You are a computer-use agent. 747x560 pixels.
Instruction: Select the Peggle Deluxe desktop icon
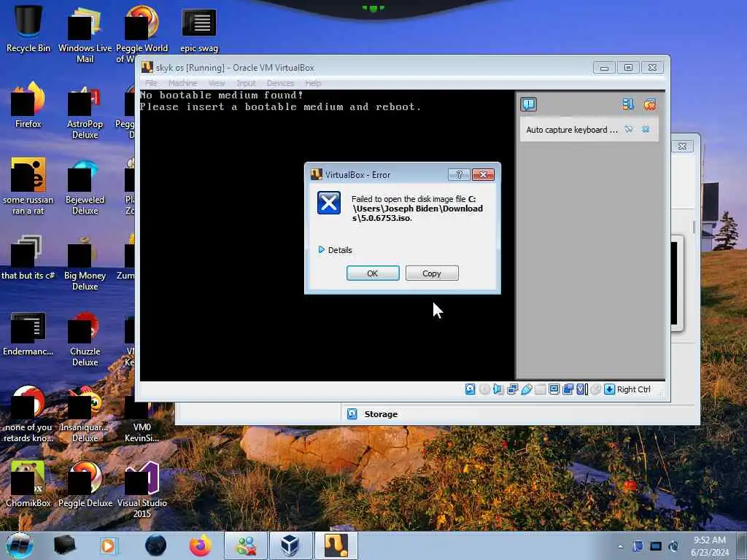tap(85, 484)
